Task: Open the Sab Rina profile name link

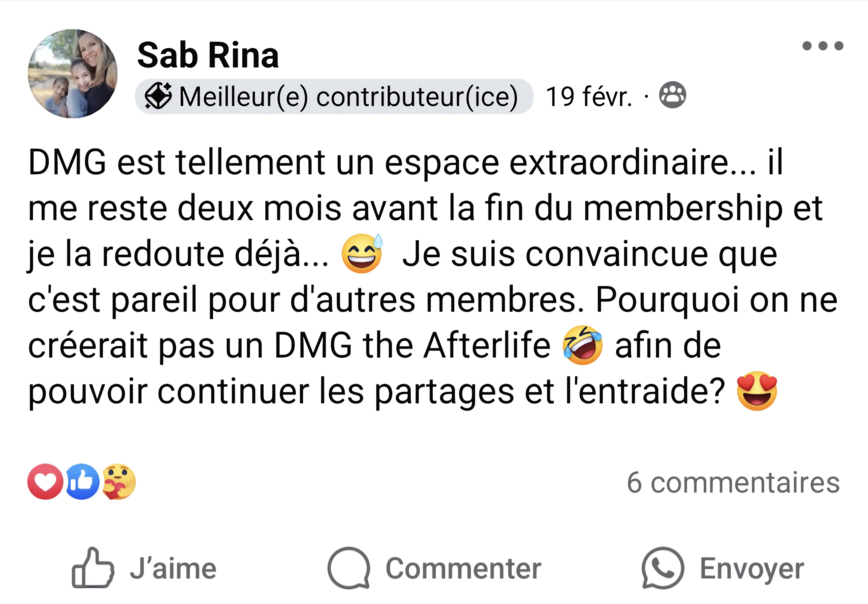Action: pos(208,56)
